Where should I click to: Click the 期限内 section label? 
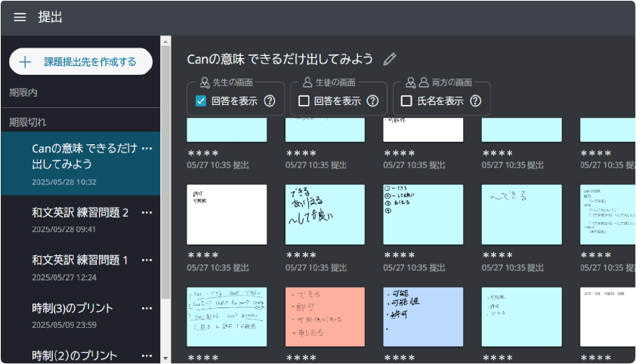click(x=23, y=93)
